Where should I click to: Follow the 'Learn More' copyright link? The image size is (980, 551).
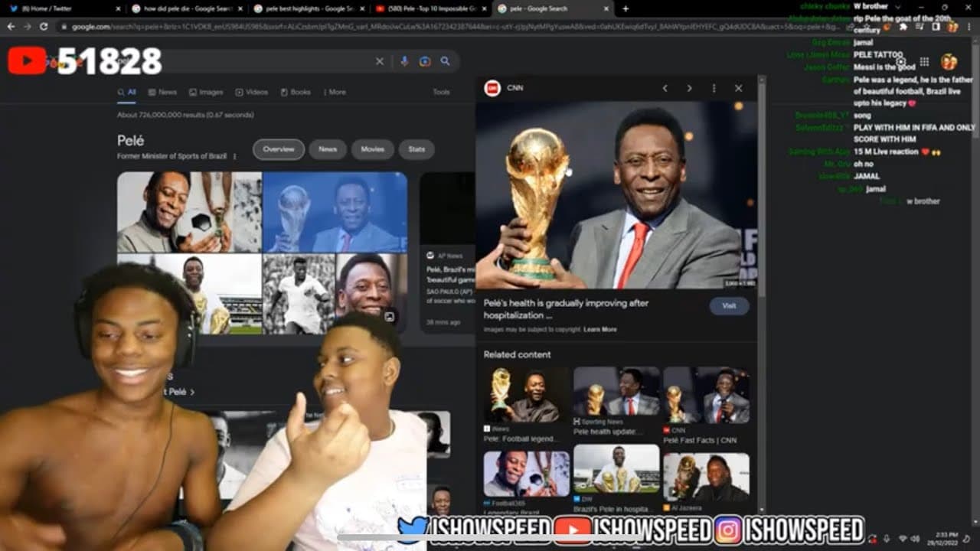click(600, 329)
